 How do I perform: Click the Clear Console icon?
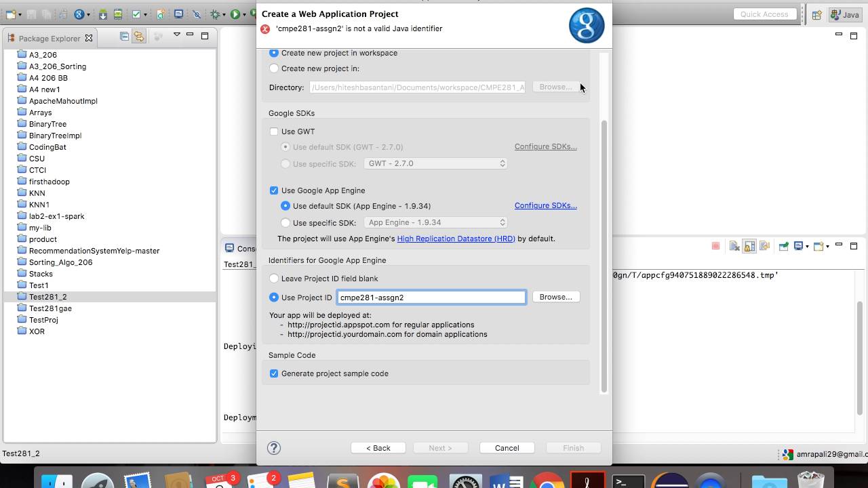(734, 246)
